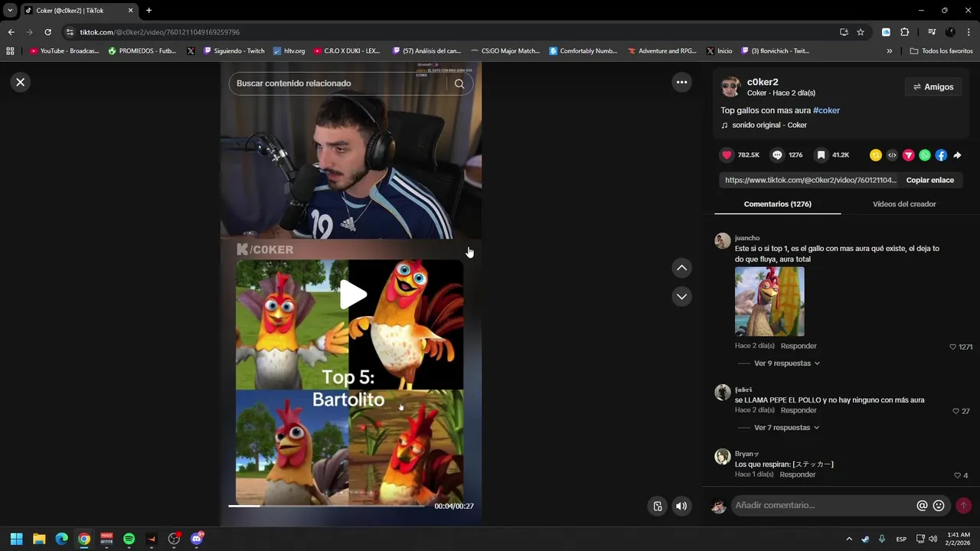
Task: Open 'Todos los favoritos' folder
Action: click(941, 51)
